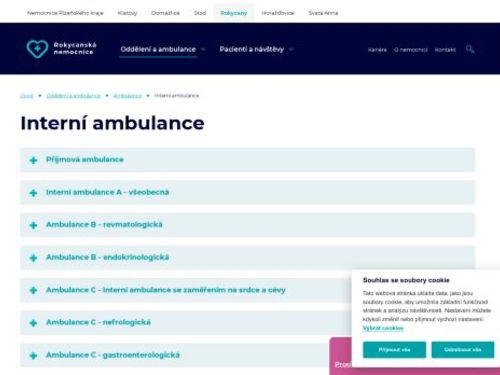Go to Ambulance breadcrumb link

click(x=127, y=96)
